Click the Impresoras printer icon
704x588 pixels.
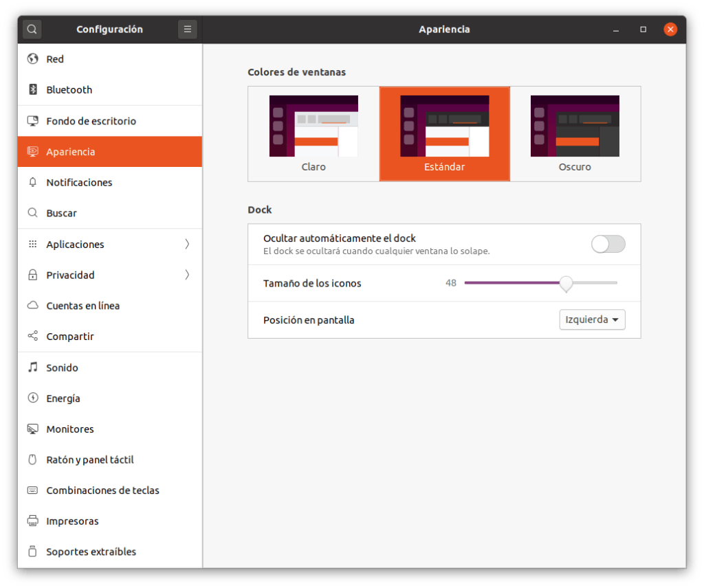(32, 521)
